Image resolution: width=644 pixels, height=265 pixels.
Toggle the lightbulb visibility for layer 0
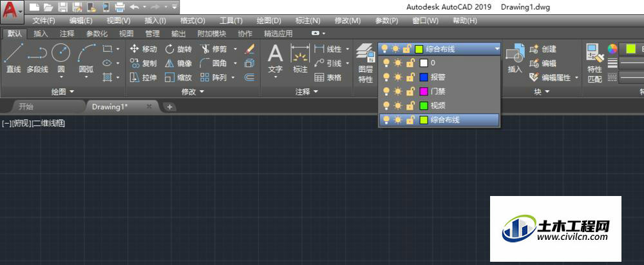coord(385,63)
